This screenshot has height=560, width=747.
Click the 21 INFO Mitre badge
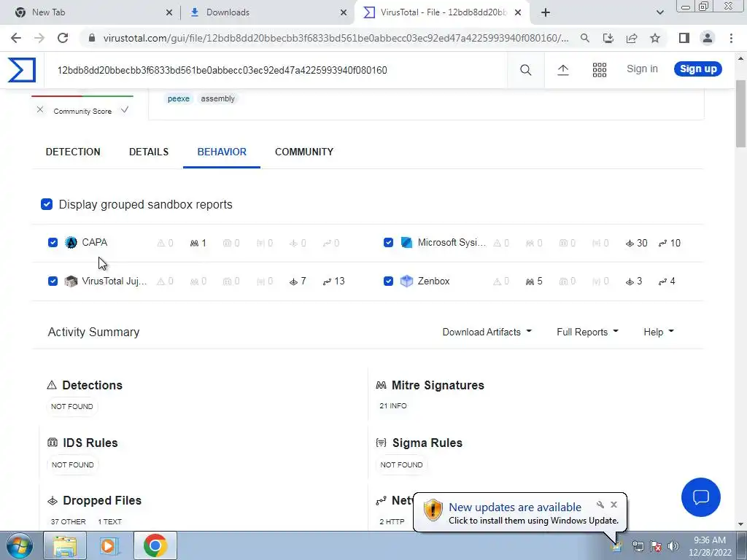[393, 405]
